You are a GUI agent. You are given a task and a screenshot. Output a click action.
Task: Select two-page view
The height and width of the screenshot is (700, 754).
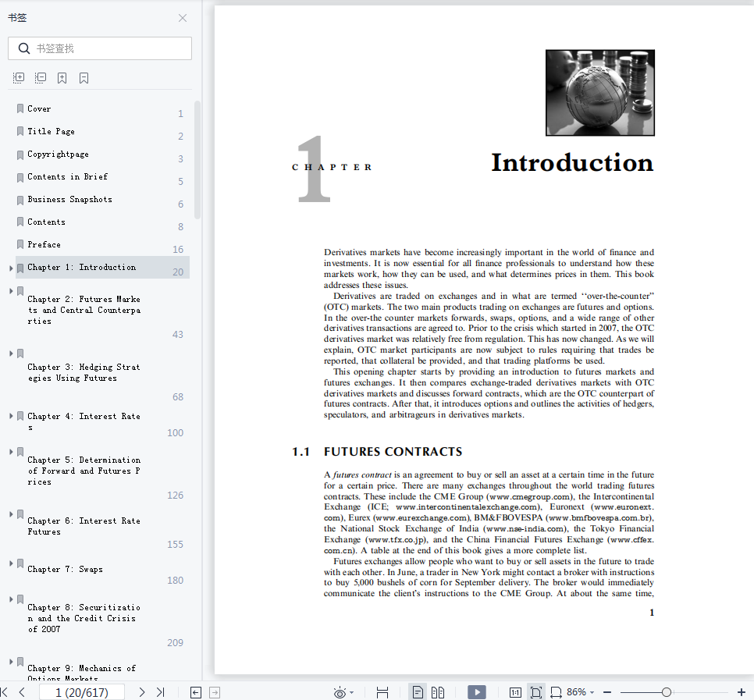click(x=438, y=692)
